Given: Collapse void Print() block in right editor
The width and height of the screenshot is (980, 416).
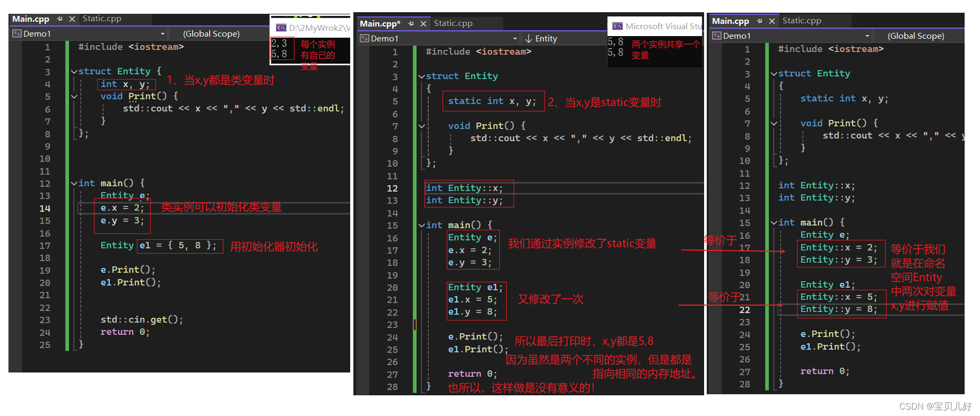Looking at the screenshot, I should pos(774,124).
